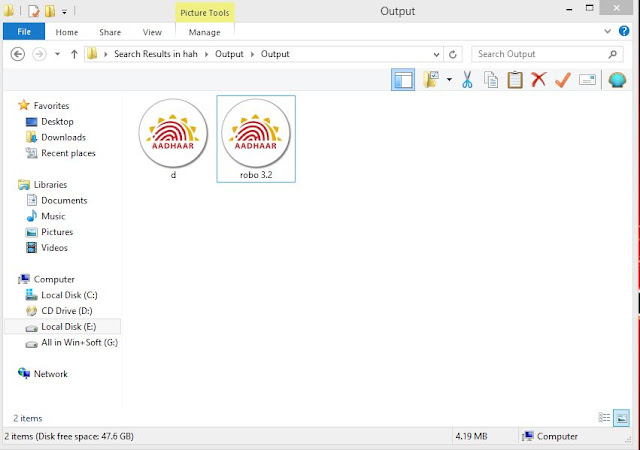Viewport: 640px width, 450px height.
Task: Switch to Details view icon
Action: (604, 418)
